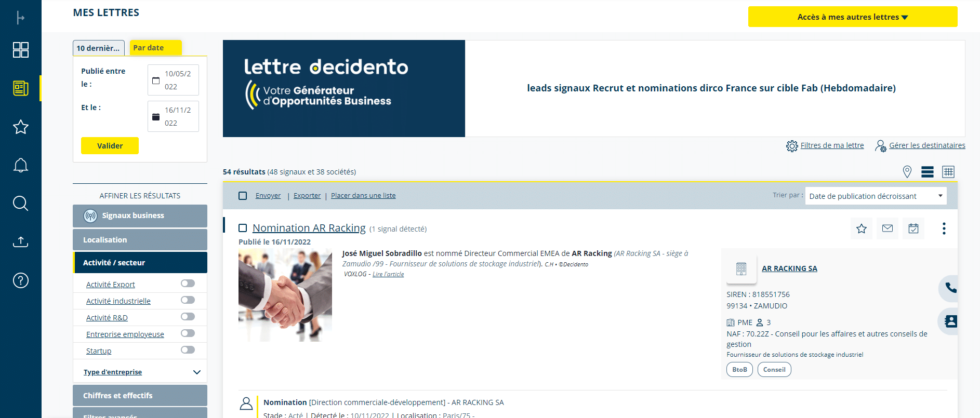Click the Publié entre le date field 10/05/2022
980x418 pixels.
coord(173,80)
